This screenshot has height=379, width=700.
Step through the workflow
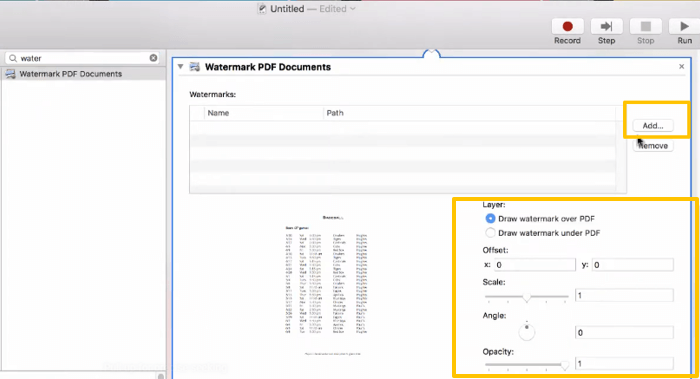pos(606,27)
